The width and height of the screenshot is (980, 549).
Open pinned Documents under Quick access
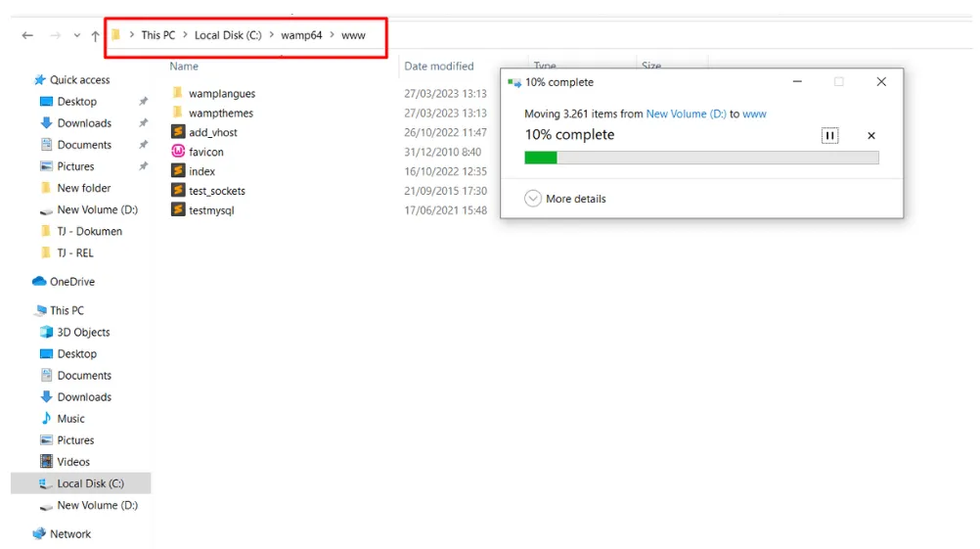pos(84,145)
